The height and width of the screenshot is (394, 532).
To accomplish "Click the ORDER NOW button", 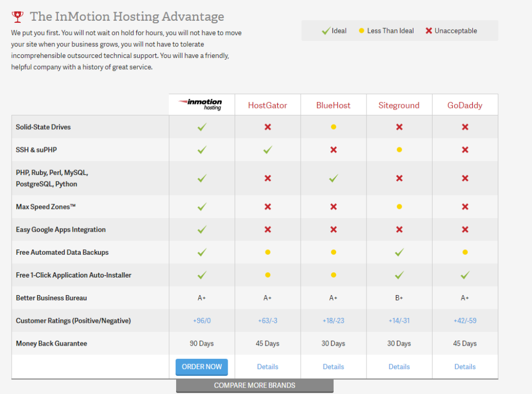I will click(x=202, y=367).
